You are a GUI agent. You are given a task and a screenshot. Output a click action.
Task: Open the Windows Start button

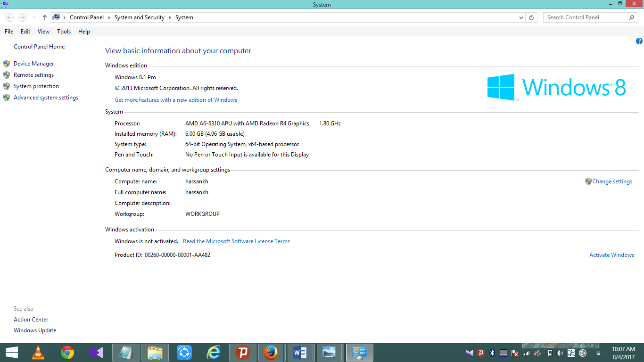coord(12,353)
